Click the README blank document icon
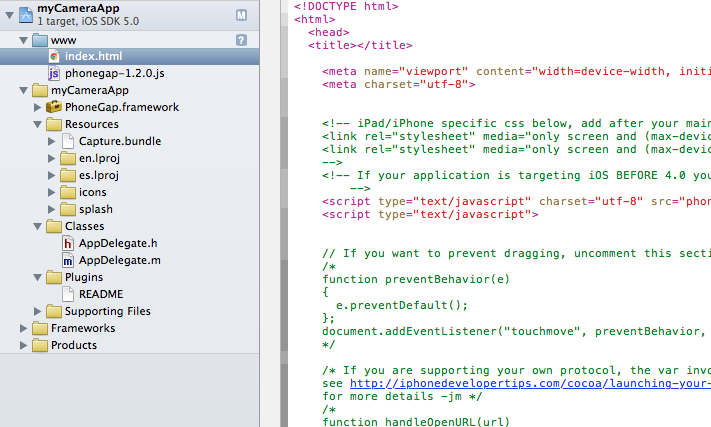Image resolution: width=711 pixels, height=427 pixels. click(68, 294)
